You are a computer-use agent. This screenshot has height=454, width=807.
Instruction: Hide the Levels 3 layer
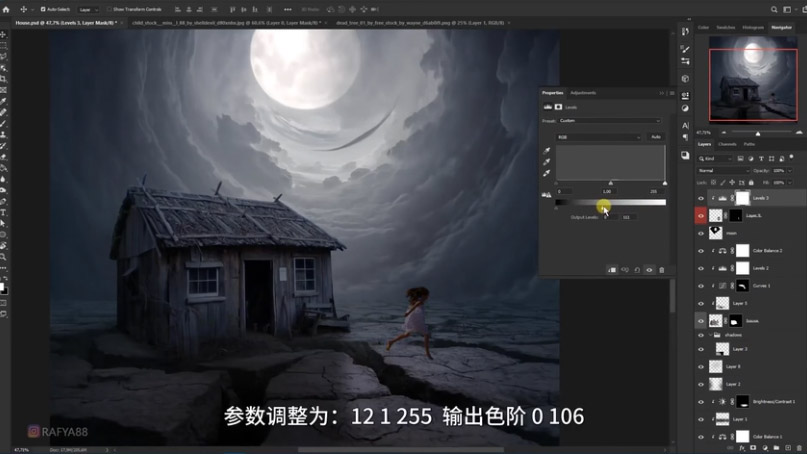pos(700,198)
